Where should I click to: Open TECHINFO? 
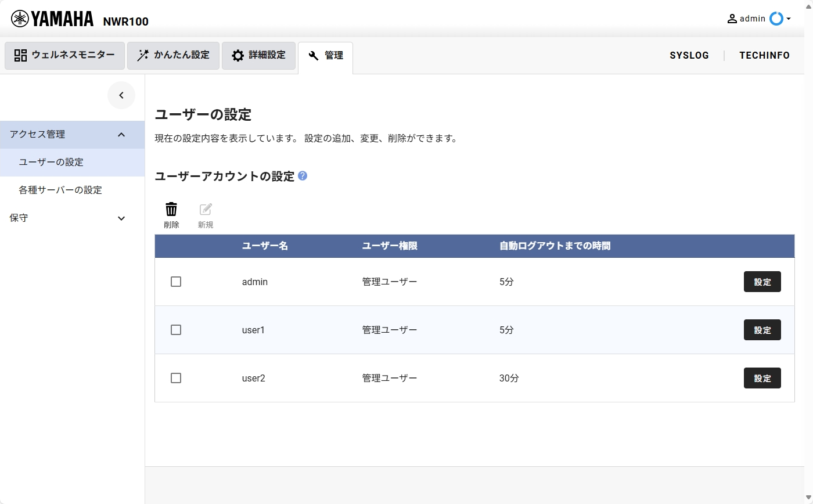764,55
